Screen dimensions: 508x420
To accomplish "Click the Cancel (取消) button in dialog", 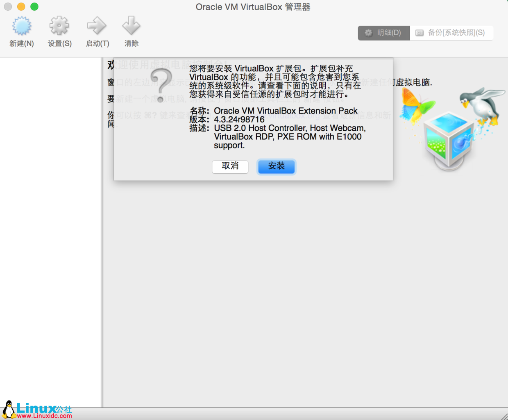I will point(230,166).
